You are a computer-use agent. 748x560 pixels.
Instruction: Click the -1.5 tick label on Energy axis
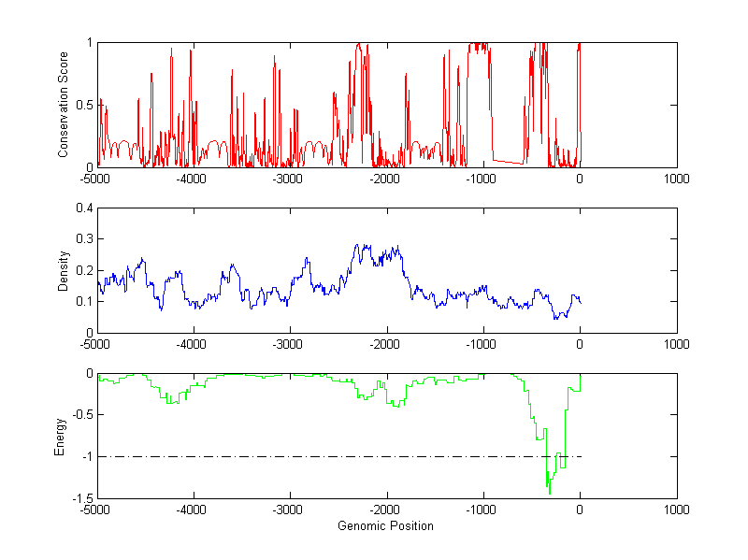pyautogui.click(x=79, y=498)
